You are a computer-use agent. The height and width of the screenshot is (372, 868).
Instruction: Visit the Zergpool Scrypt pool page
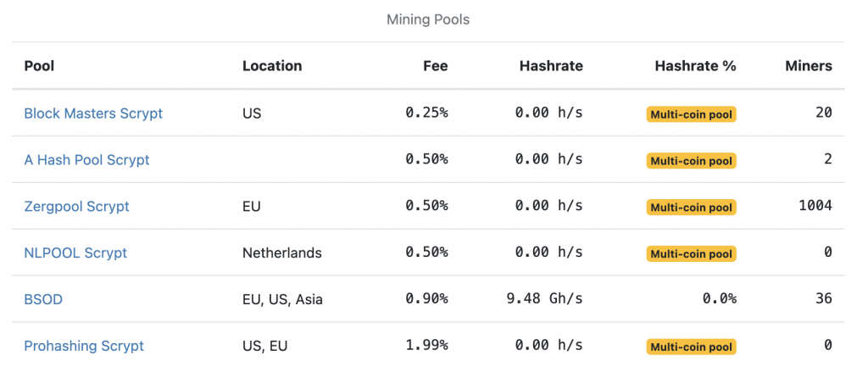[x=76, y=207]
